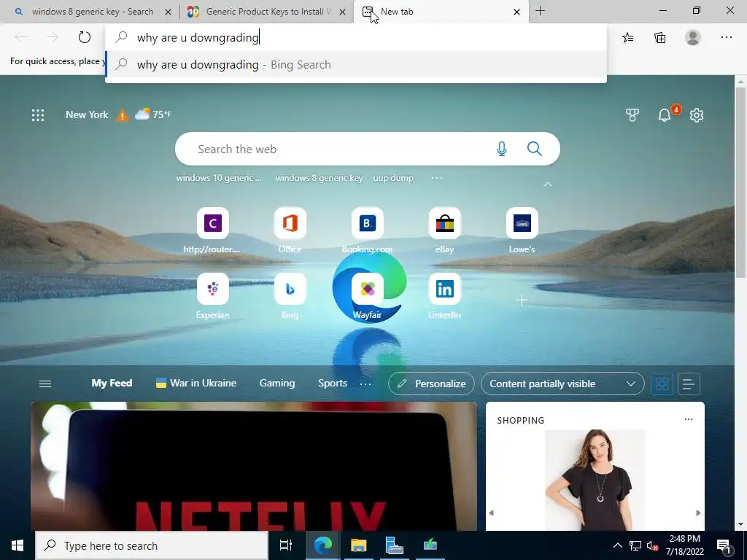Image resolution: width=747 pixels, height=560 pixels.
Task: Click uup dump recent search
Action: 393,178
